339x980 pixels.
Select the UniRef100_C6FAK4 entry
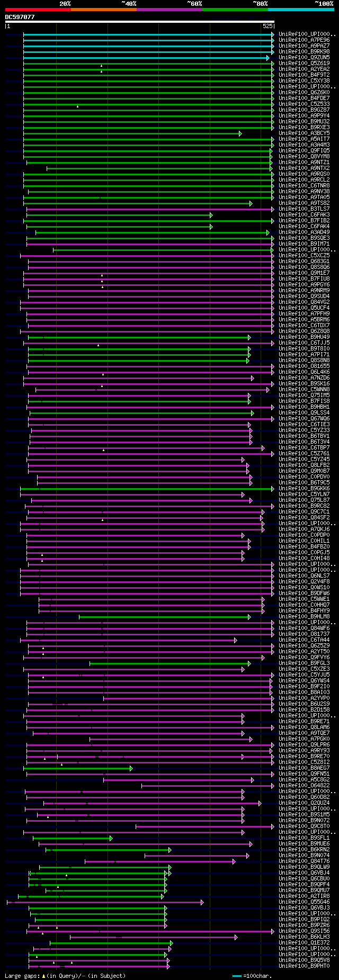pyautogui.click(x=304, y=227)
